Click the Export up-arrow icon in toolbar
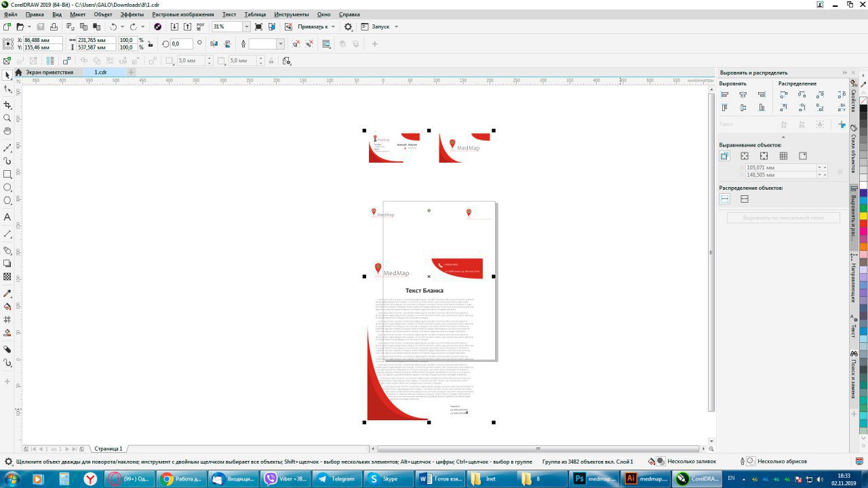 tap(187, 26)
